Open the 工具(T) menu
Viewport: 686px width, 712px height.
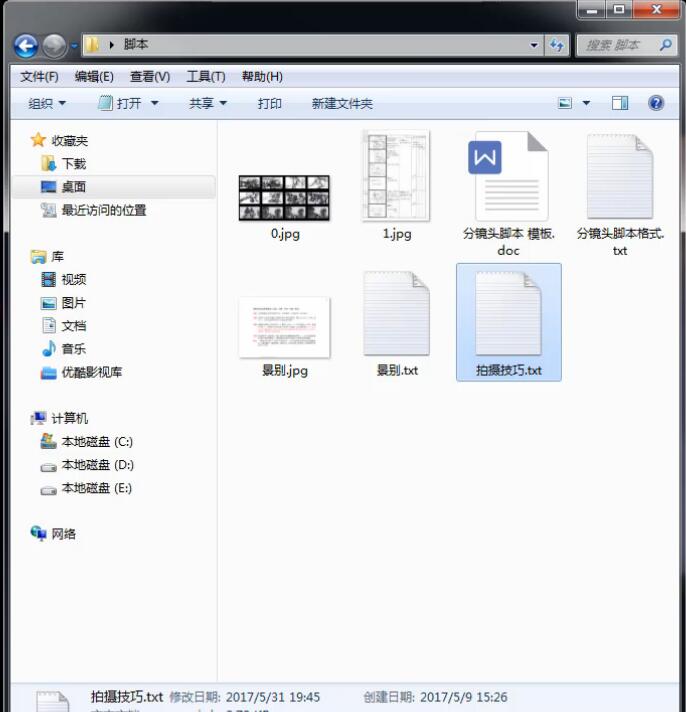point(206,77)
